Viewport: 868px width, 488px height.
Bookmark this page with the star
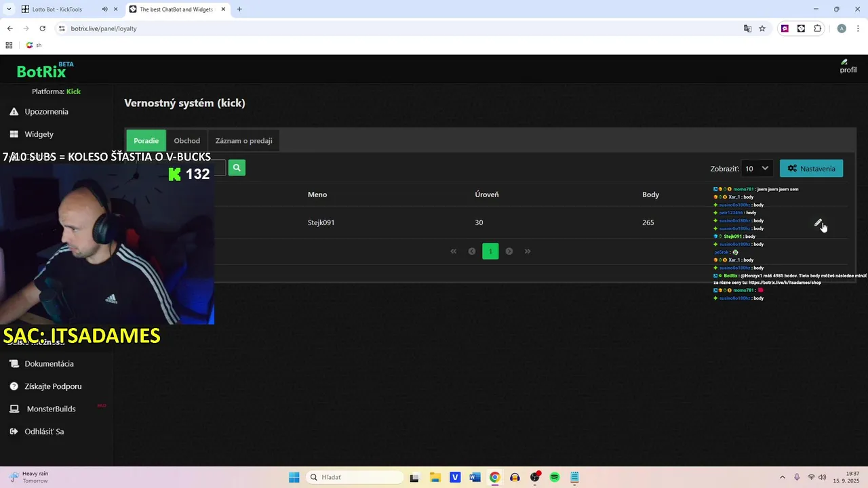click(x=762, y=28)
